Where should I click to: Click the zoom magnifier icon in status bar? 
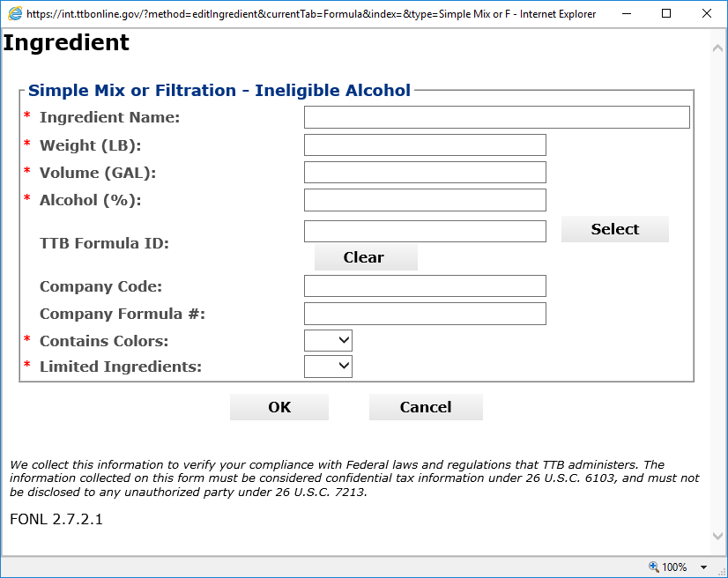pyautogui.click(x=653, y=567)
